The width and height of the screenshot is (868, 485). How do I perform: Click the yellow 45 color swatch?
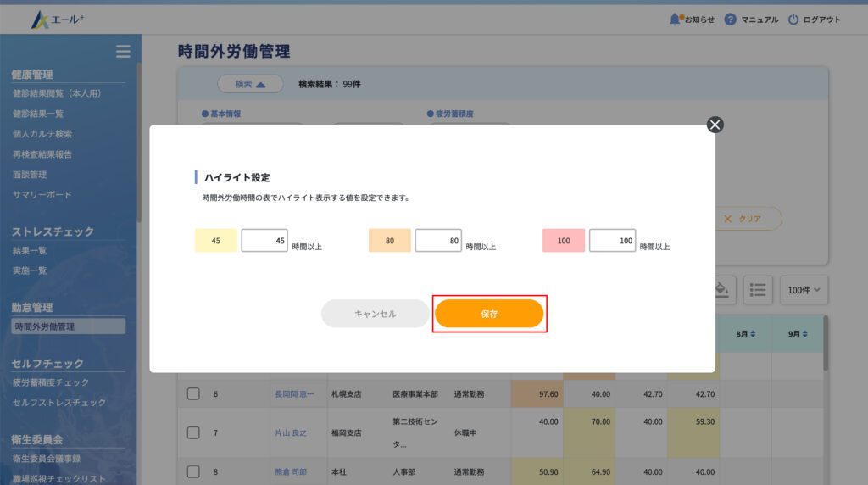(216, 241)
